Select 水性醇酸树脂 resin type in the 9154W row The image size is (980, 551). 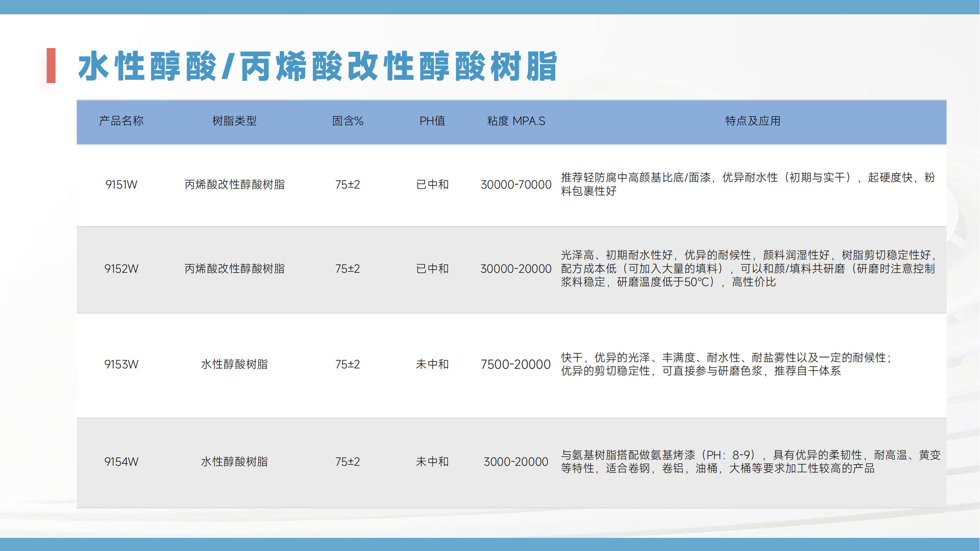[234, 462]
